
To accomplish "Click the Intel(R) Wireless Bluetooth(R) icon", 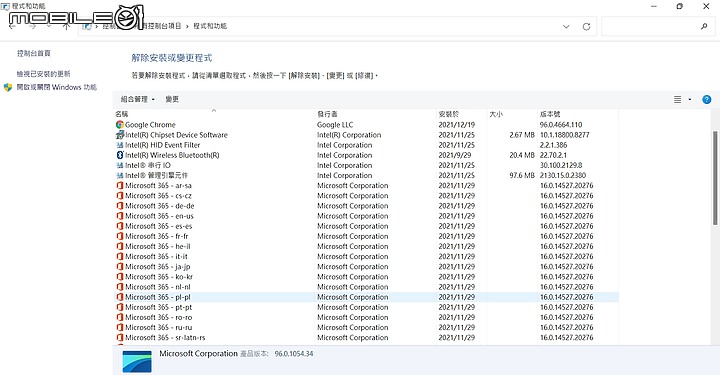I will click(x=120, y=155).
